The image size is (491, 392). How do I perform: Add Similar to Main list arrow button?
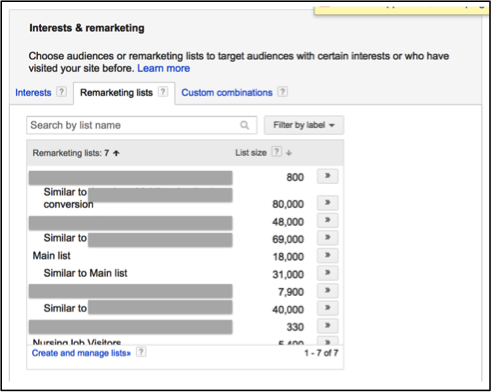coord(328,273)
